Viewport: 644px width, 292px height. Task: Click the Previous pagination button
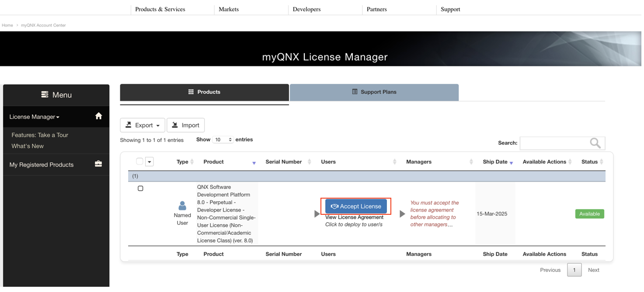[x=550, y=270]
